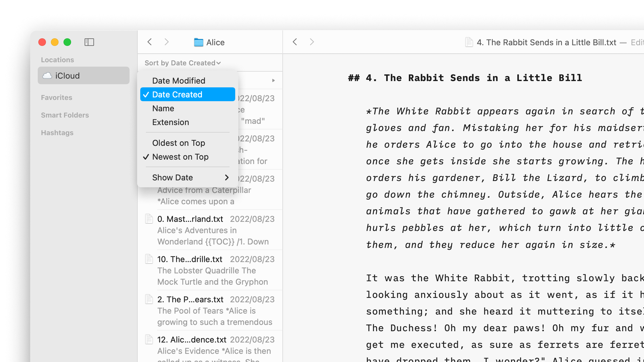Select iCloud location in sidebar
This screenshot has height=362, width=644.
[84, 75]
